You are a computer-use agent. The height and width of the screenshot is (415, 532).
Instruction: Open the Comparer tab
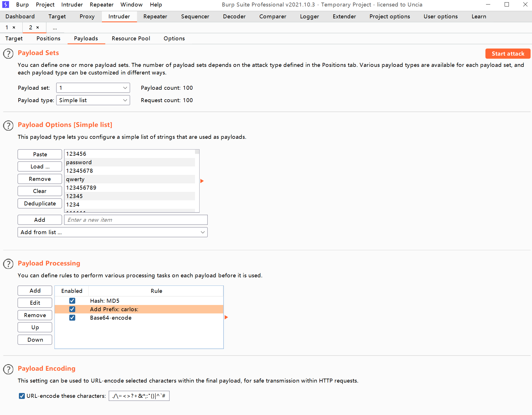(x=273, y=16)
